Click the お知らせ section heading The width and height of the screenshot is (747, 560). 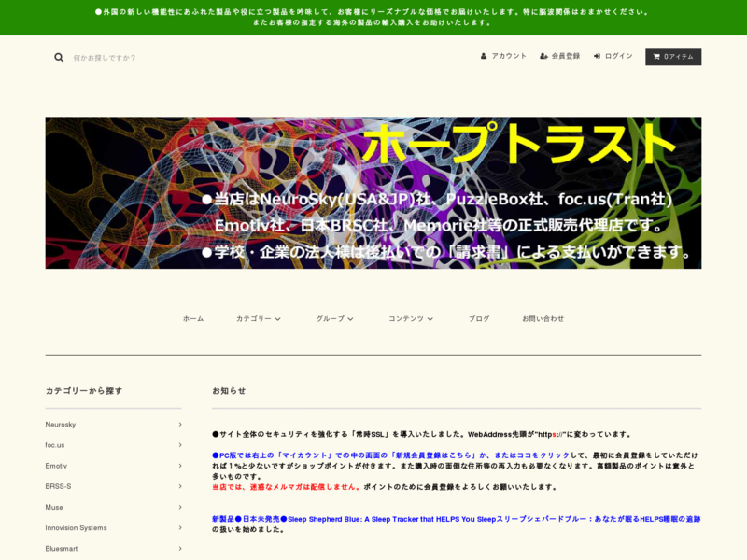229,391
